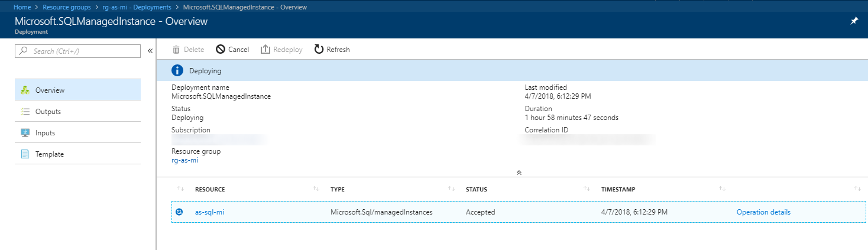Screen dimensions: 868x250
Task: Pin the deployment blade to dashboard
Action: click(854, 21)
